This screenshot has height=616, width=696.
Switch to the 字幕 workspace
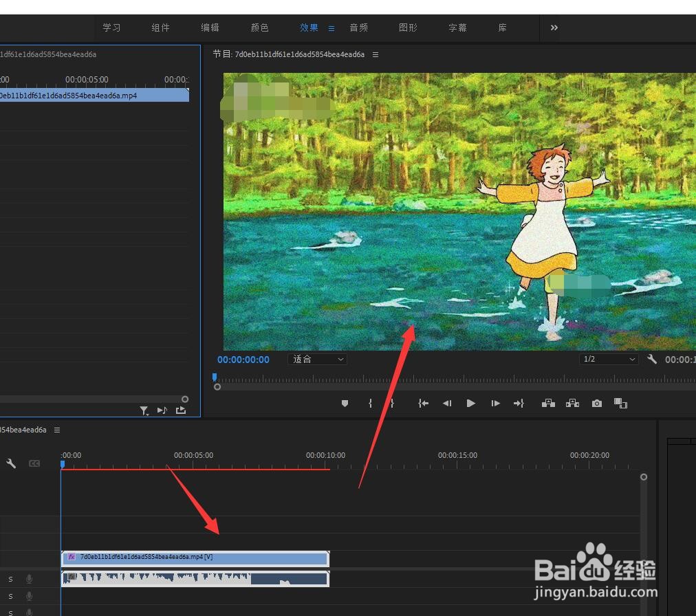click(457, 27)
